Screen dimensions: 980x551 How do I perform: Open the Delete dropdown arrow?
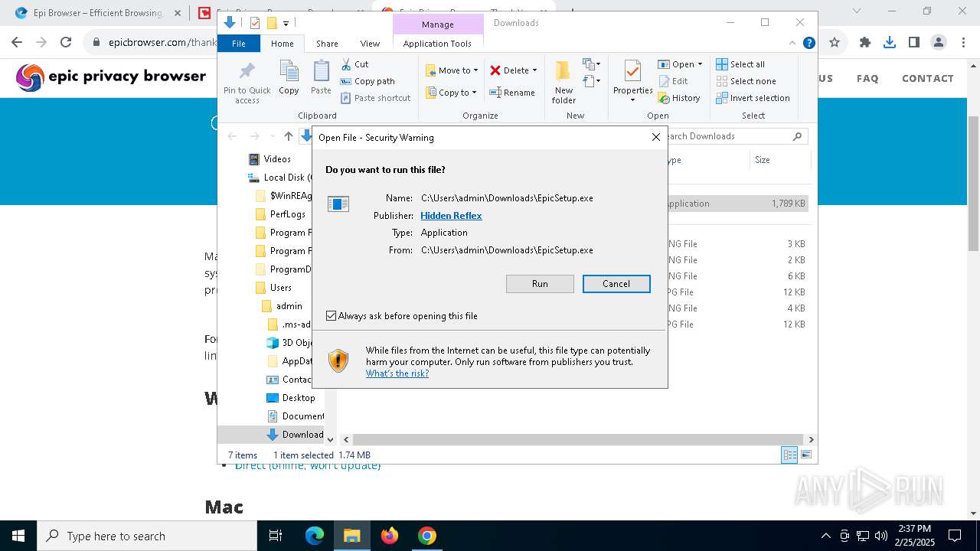(x=534, y=70)
